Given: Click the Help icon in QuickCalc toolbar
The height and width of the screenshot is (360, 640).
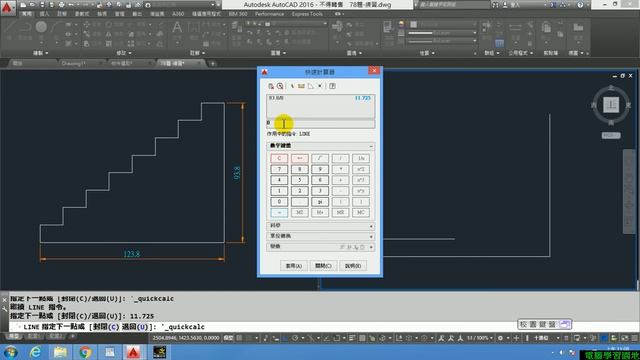Looking at the screenshot, I should [x=332, y=86].
